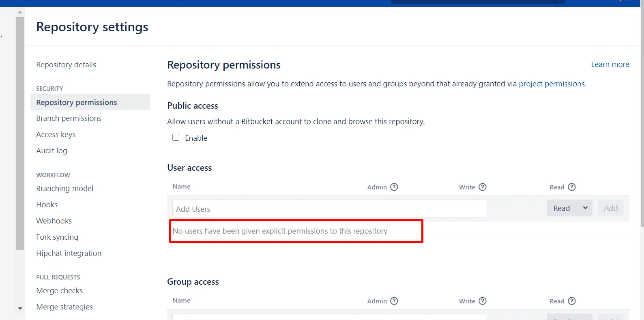The image size is (644, 320).
Task: Go to Access keys settings
Action: coord(56,135)
